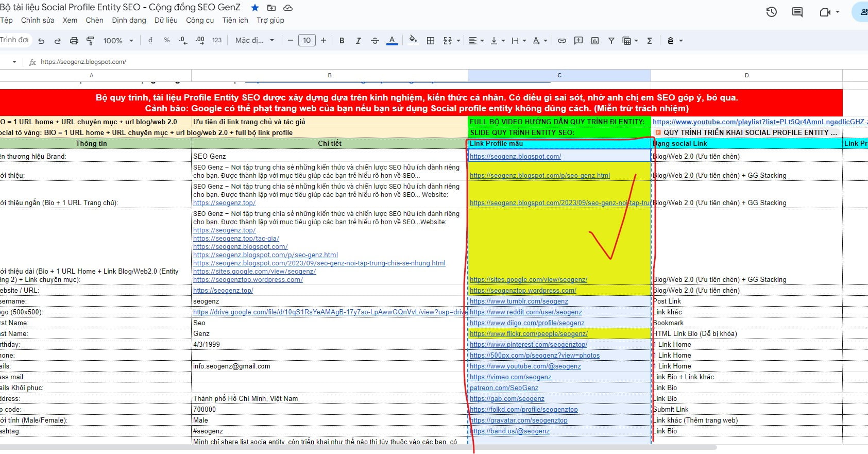Insert a chart via toolbar
This screenshot has width=868, height=454.
click(x=595, y=41)
